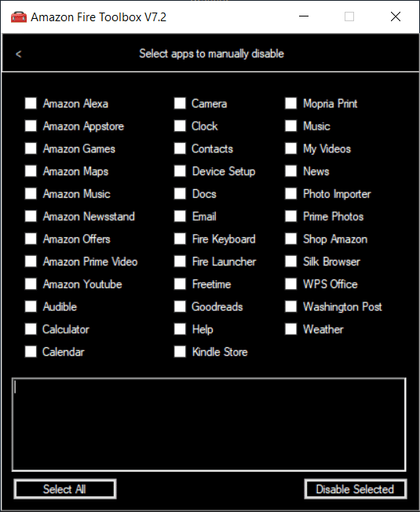Tick the Freetime checkbox
Viewport: 420px width, 512px height.
[x=180, y=283]
